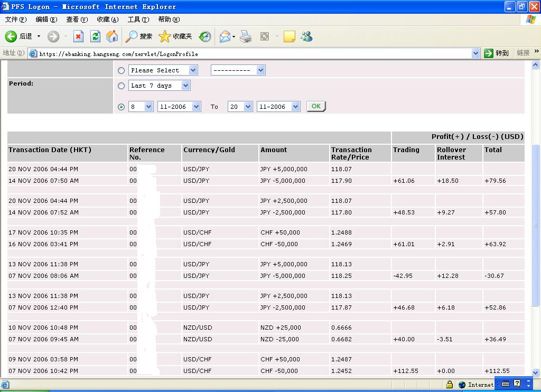Screen dimensions: 541x392
Task: Open the end day '20' dropdown
Action: click(x=248, y=107)
